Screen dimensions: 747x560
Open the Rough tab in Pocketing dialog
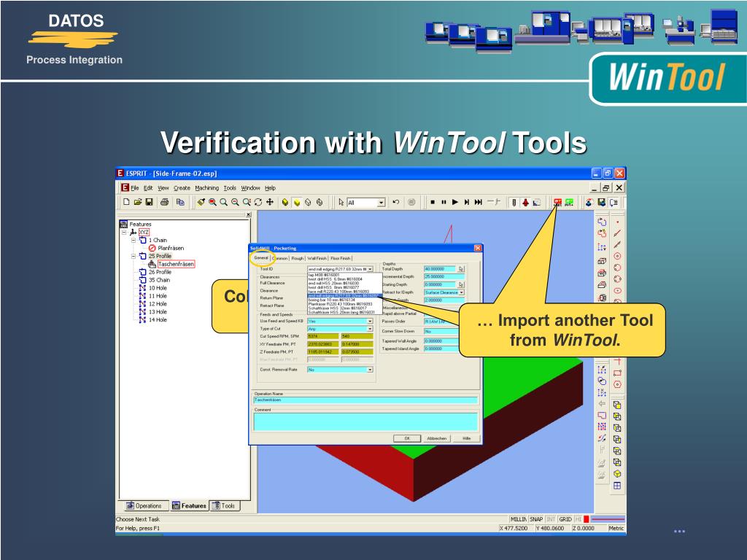[298, 258]
